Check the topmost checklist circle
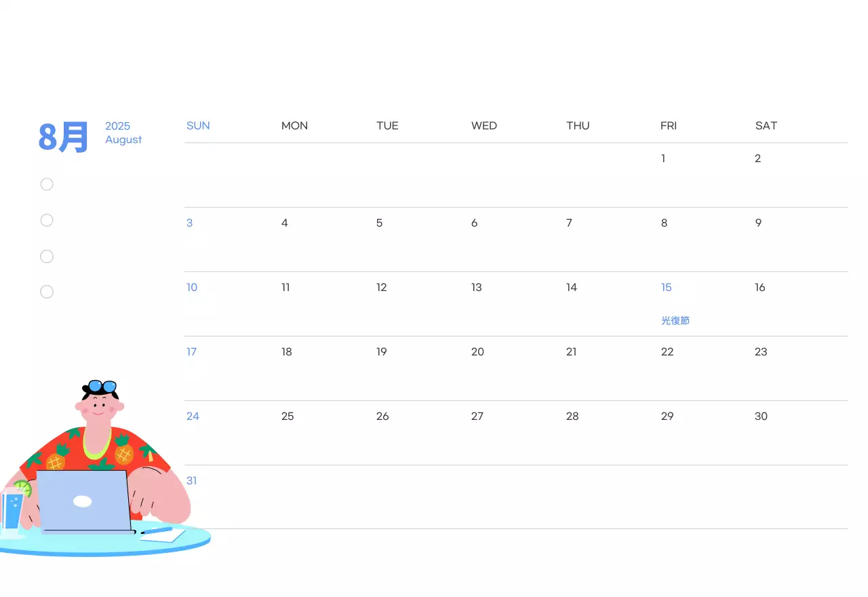The image size is (868, 597). click(47, 185)
